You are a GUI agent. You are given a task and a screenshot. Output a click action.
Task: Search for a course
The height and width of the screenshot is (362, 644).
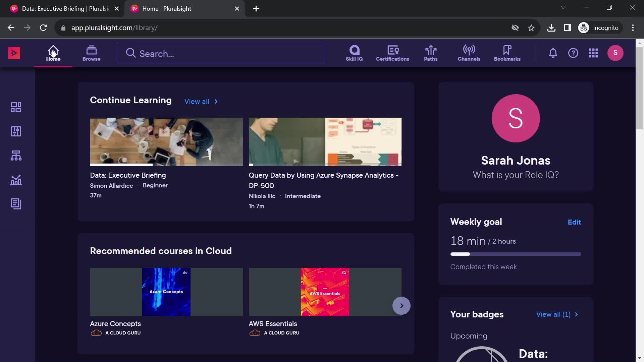pos(221,53)
